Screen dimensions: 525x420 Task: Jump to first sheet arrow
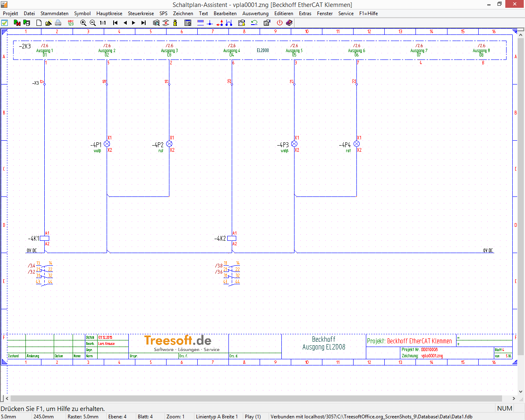(x=115, y=23)
